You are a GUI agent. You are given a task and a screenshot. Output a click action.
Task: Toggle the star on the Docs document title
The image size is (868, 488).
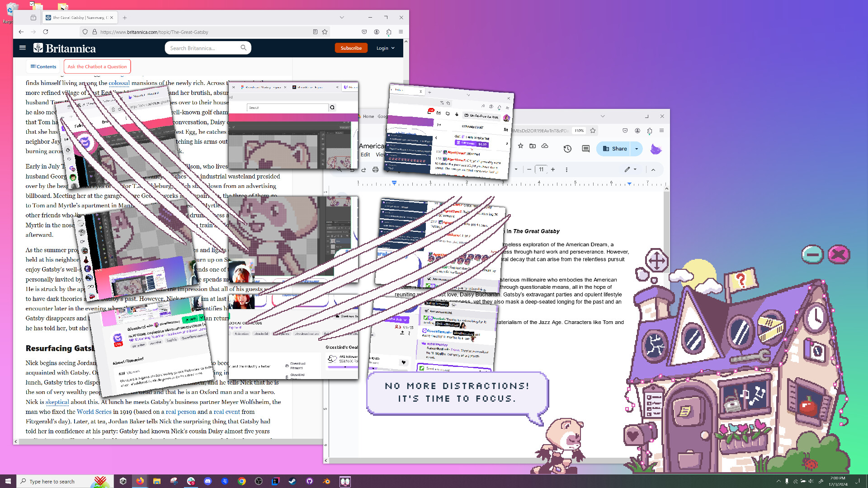(520, 146)
